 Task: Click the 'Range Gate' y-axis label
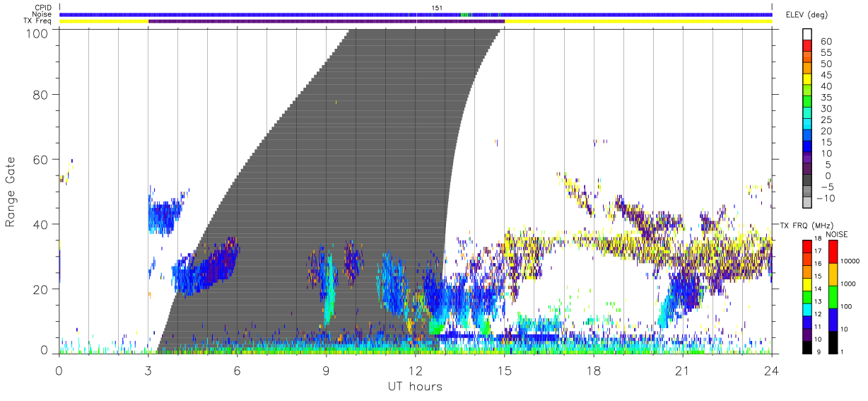coord(11,192)
